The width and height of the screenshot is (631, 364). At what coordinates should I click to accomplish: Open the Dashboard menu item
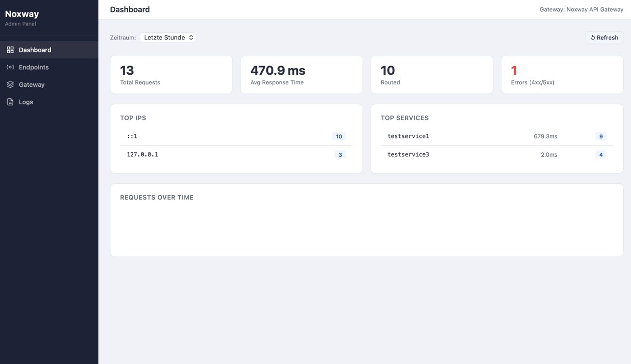click(x=49, y=50)
